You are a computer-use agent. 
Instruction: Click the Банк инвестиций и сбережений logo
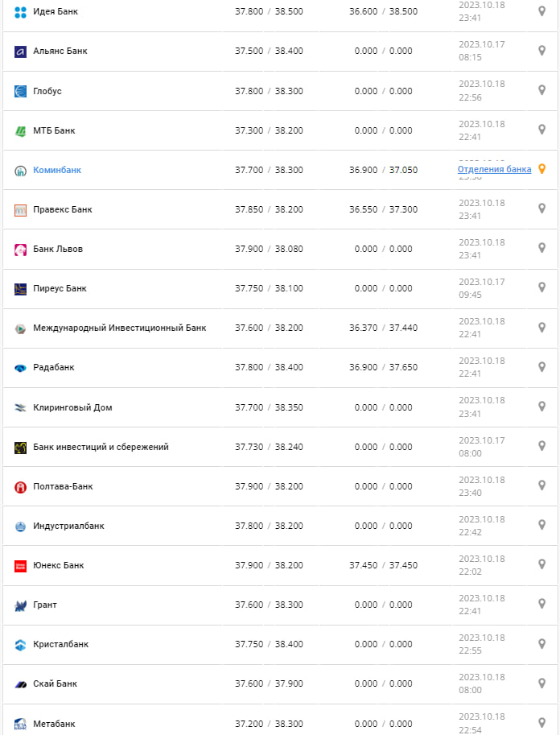click(x=21, y=447)
